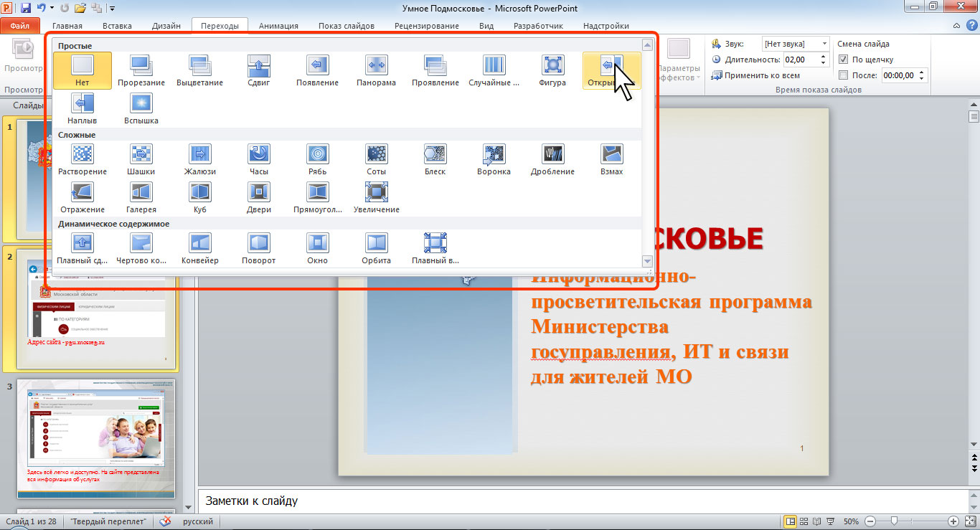980x530 pixels.
Task: Click Применить ко всем button
Action: point(755,75)
